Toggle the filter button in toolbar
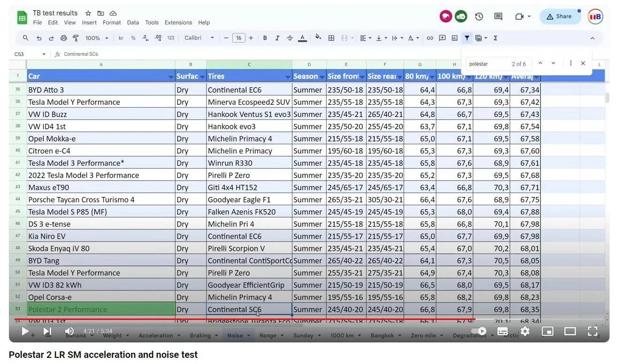 [467, 38]
